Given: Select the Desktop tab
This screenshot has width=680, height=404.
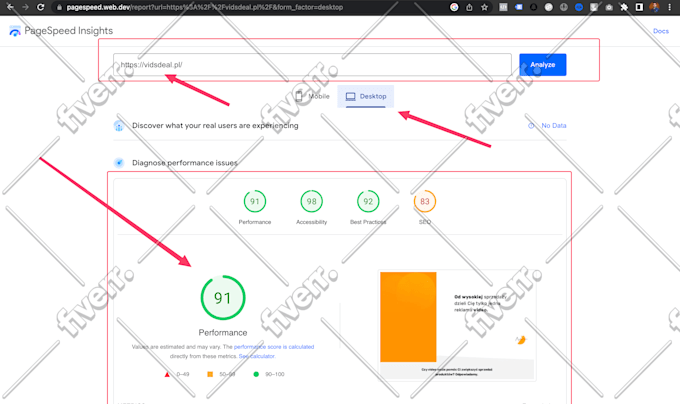Looking at the screenshot, I should (366, 96).
